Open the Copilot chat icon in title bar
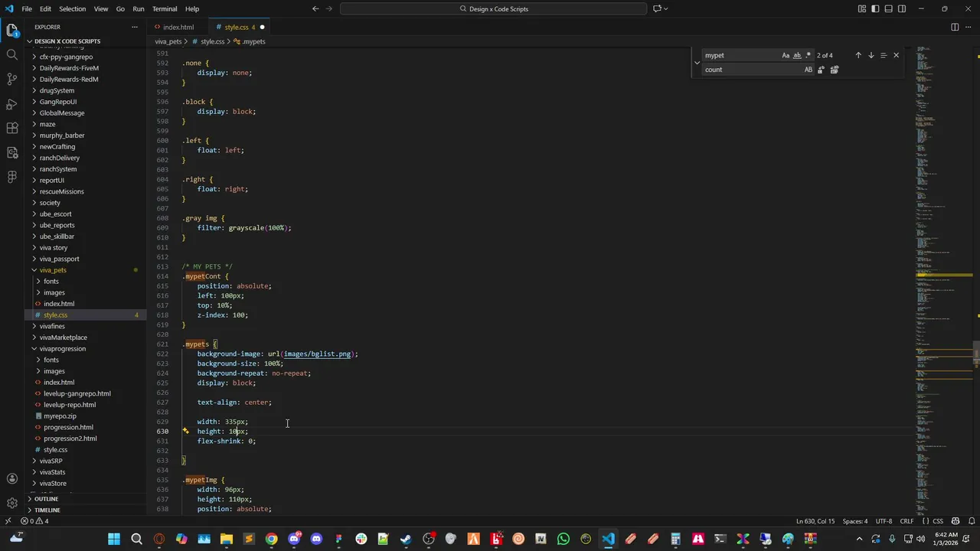This screenshot has height=551, width=980. pyautogui.click(x=657, y=8)
